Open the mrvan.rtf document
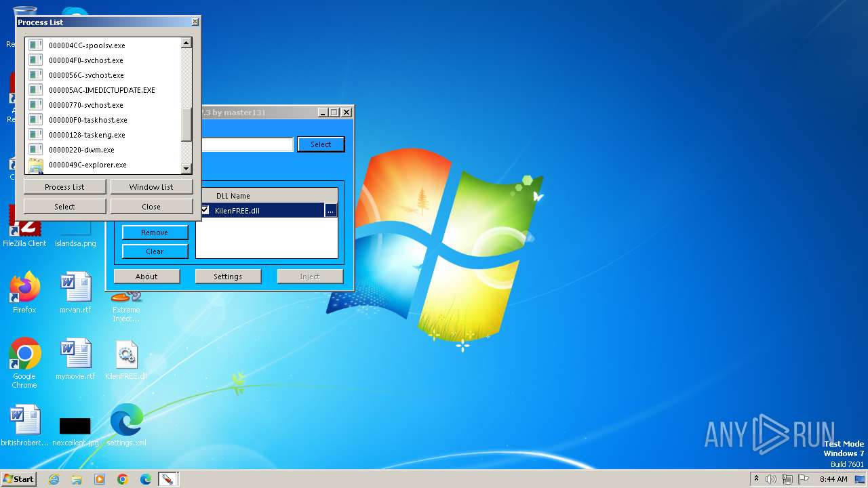This screenshot has height=488, width=868. tap(75, 293)
